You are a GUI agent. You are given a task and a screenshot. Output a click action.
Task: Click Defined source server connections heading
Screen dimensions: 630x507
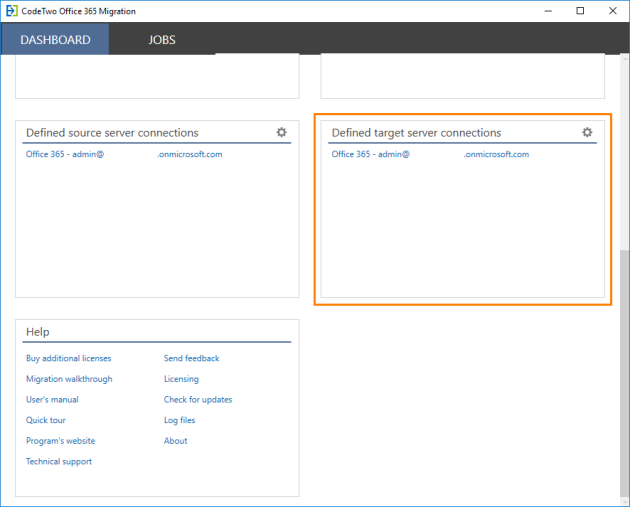(112, 133)
